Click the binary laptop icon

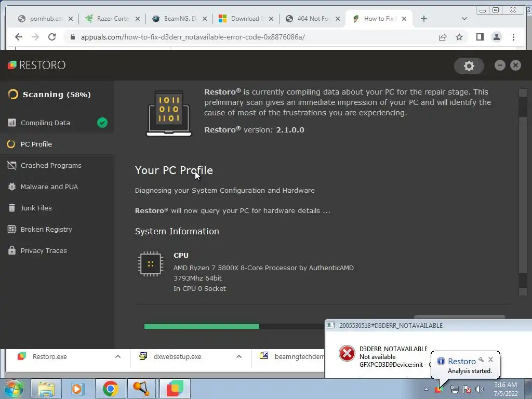point(169,114)
